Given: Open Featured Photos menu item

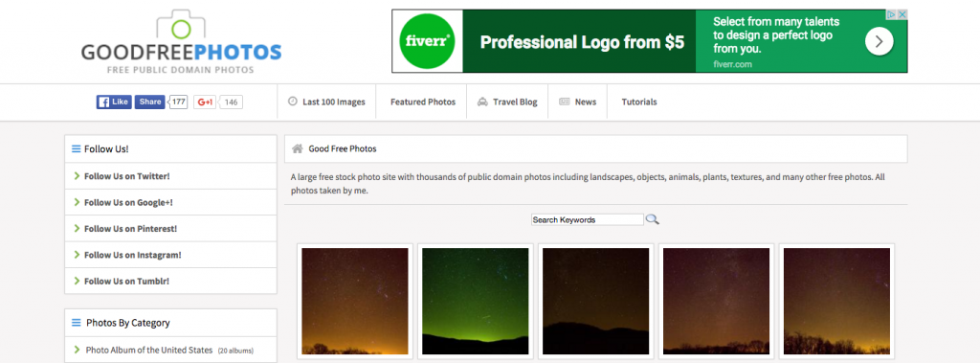Looking at the screenshot, I should (423, 102).
